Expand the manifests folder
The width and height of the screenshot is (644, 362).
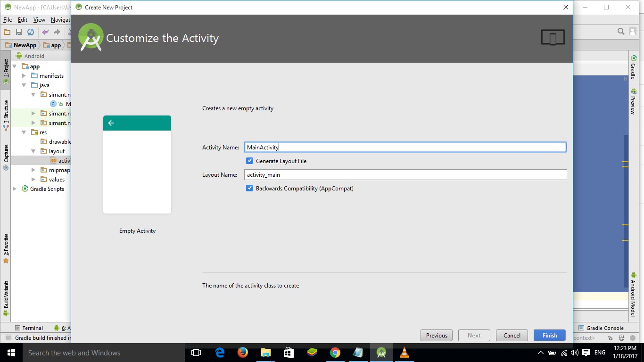pyautogui.click(x=24, y=75)
